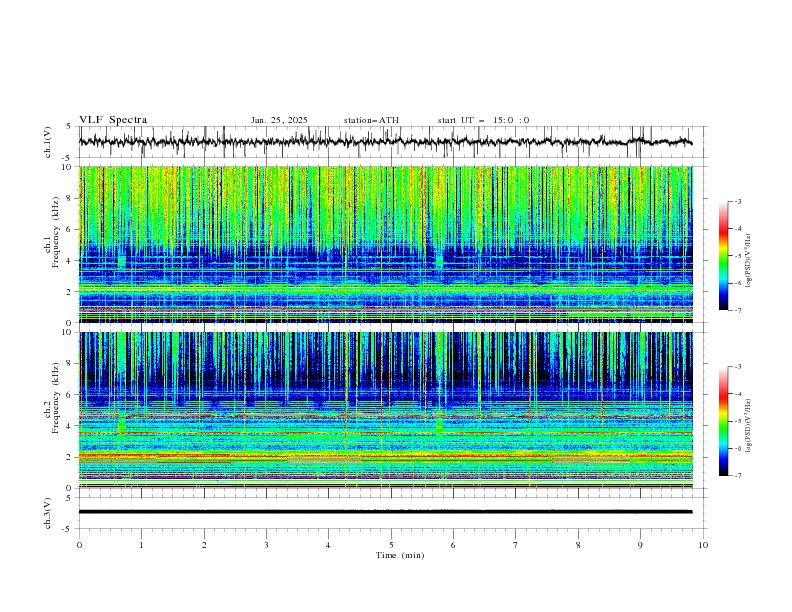Viewport: 792px width, 612px height.
Task: Click the ch.1 spectrogram color scale bar
Action: (x=723, y=256)
